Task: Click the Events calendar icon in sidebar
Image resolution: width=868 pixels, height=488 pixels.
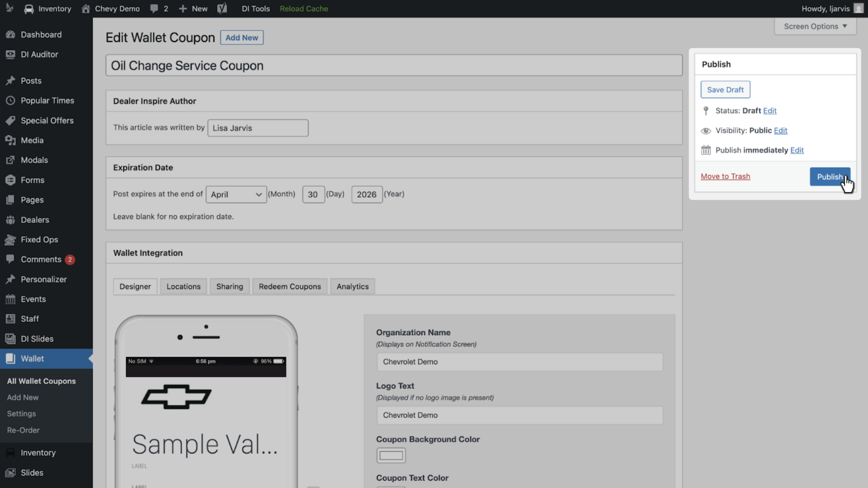Action: 11,299
